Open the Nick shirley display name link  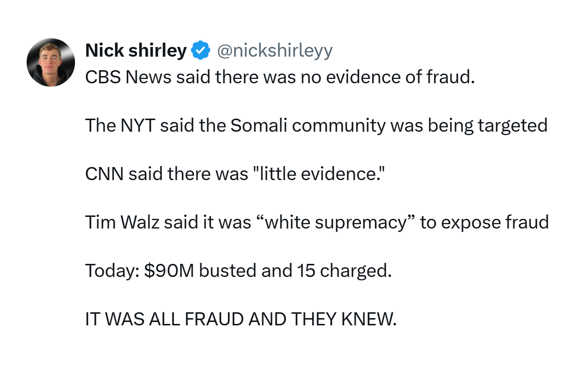[136, 50]
